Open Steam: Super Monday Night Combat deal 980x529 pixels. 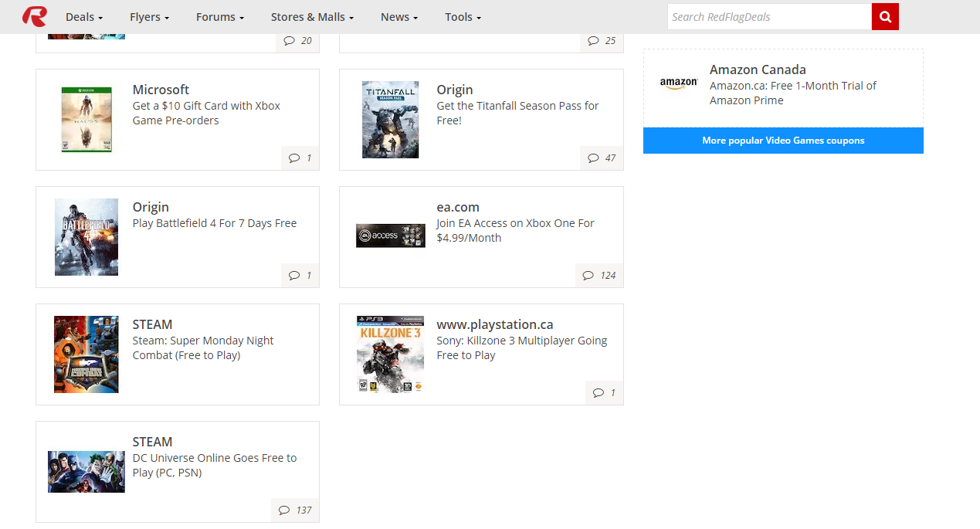click(x=203, y=348)
